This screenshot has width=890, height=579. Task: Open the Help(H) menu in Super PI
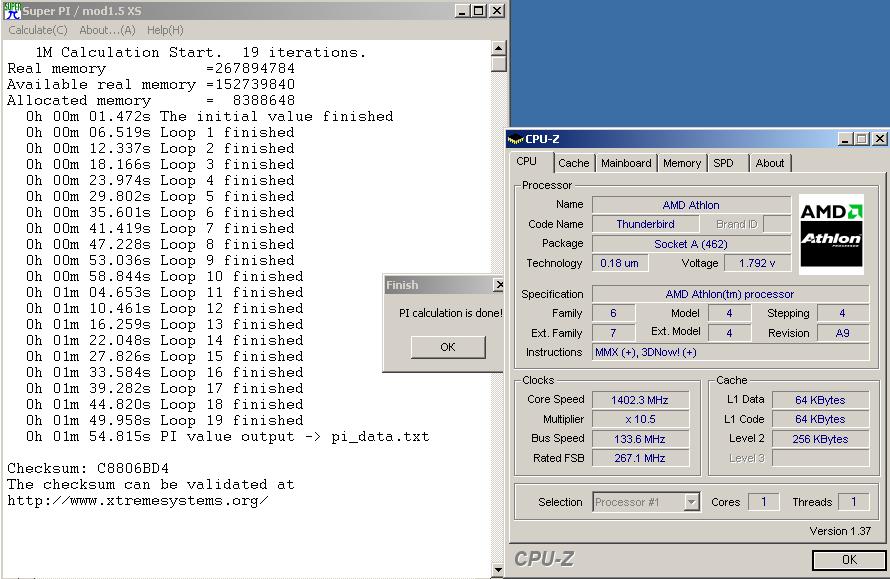(165, 30)
